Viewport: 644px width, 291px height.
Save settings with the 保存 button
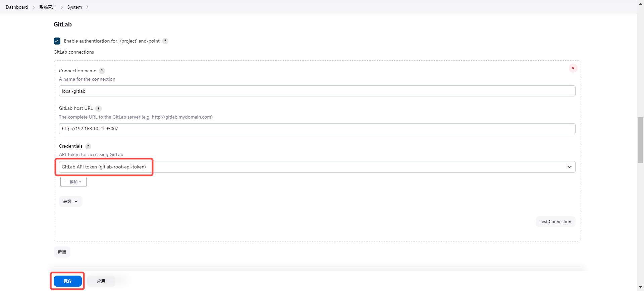pos(68,281)
